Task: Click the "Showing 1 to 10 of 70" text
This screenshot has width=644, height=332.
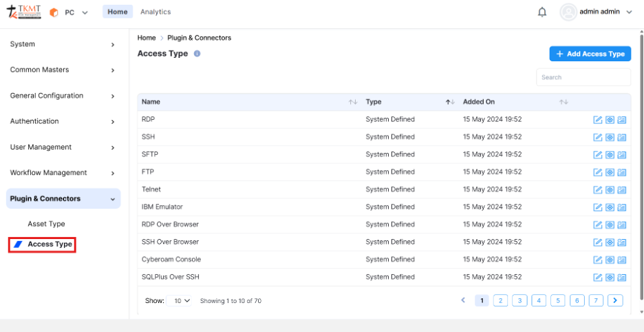Action: pos(230,301)
